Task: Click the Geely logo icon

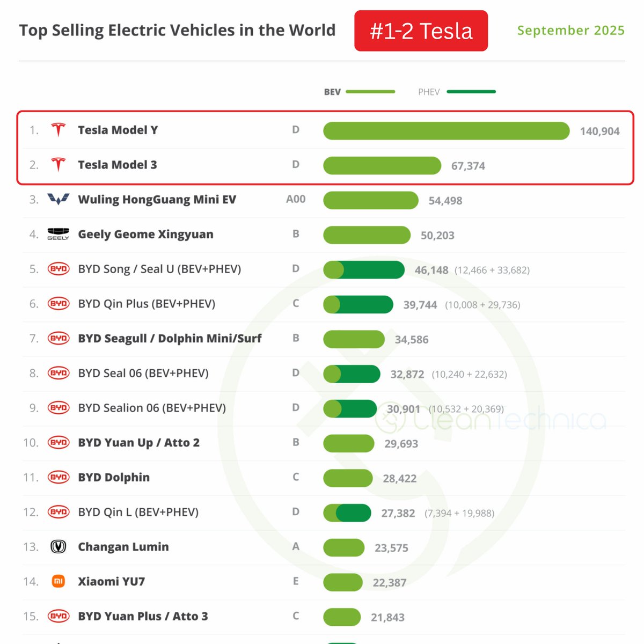Action: tap(58, 234)
